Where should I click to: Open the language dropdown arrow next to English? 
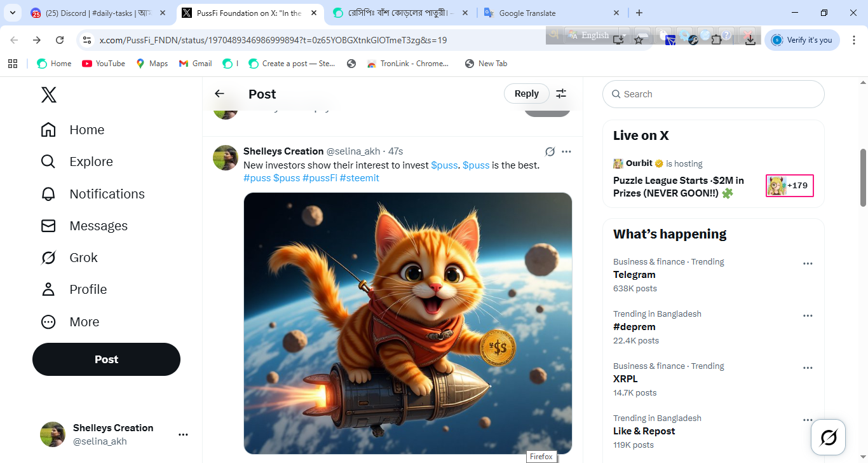pos(625,36)
